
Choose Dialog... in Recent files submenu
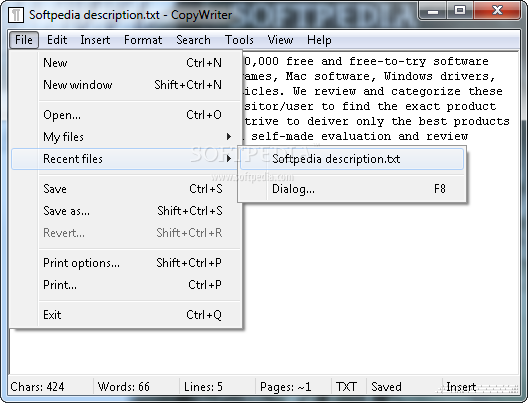coord(352,189)
